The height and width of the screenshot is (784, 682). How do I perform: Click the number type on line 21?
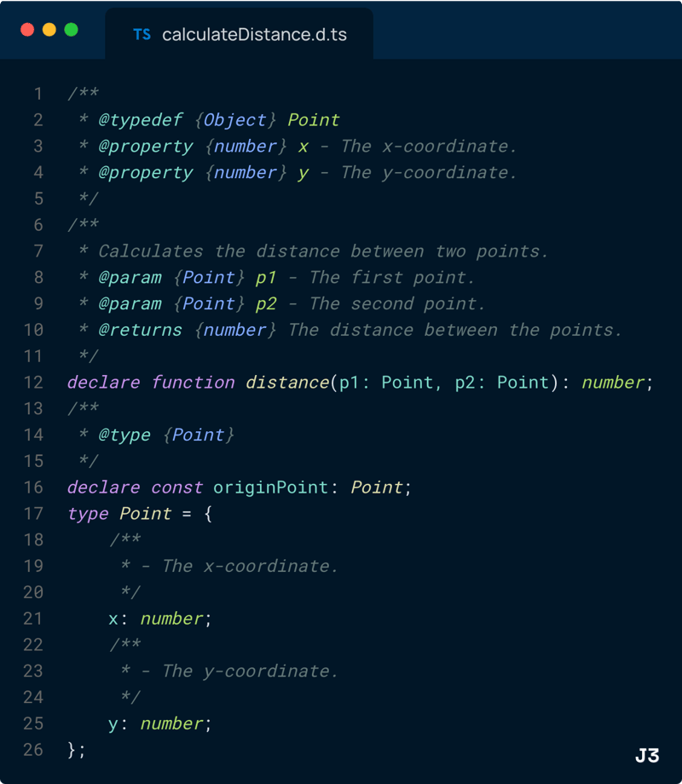[171, 618]
